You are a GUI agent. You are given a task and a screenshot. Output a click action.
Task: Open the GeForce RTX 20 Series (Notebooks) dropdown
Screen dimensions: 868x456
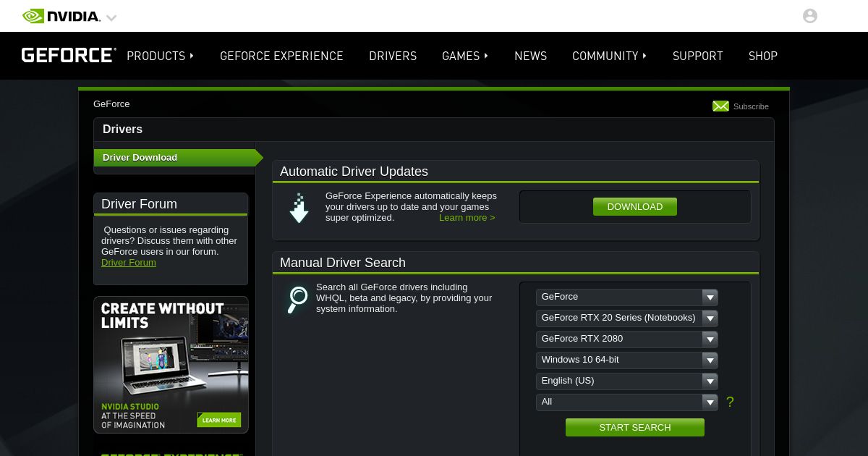pyautogui.click(x=627, y=318)
